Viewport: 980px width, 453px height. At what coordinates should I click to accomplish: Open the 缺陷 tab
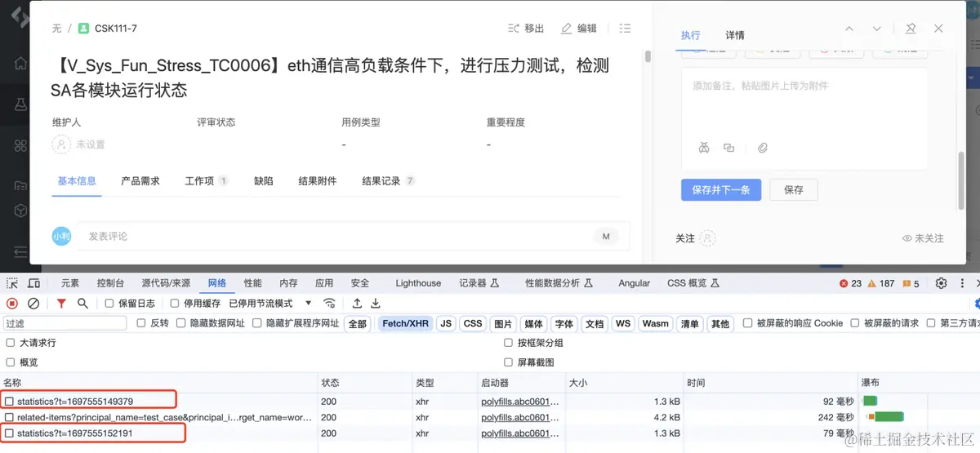pos(264,181)
